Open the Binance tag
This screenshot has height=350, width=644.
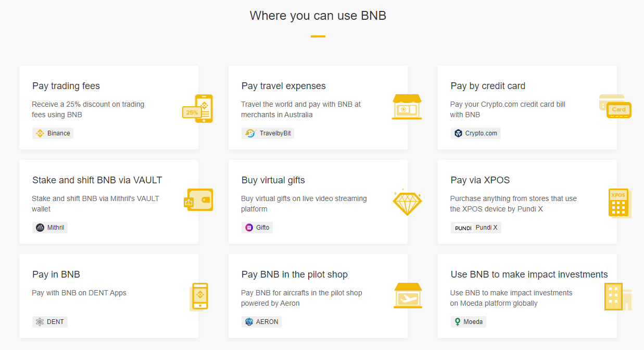pos(53,133)
